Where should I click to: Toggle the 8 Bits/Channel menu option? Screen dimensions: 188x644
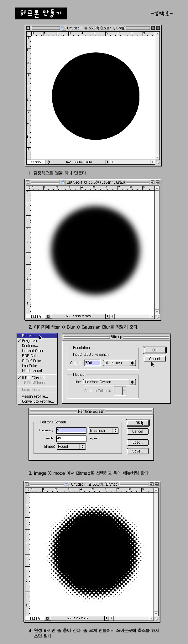coord(34,378)
